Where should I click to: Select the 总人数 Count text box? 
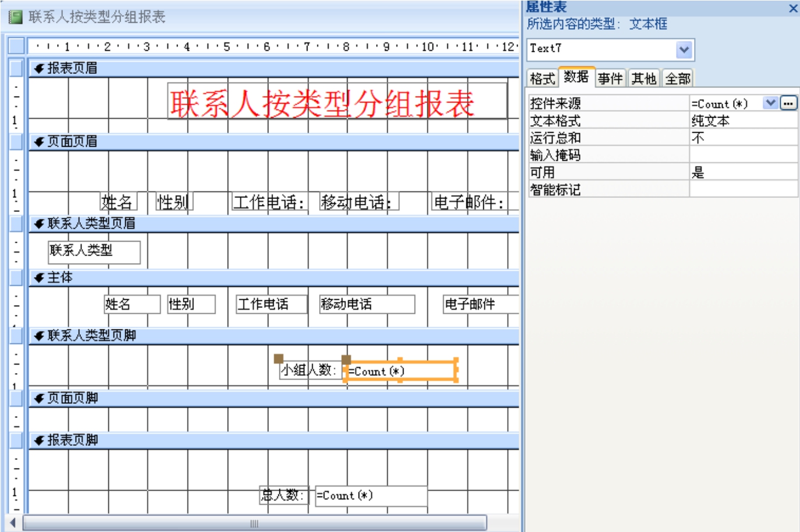[x=371, y=496]
